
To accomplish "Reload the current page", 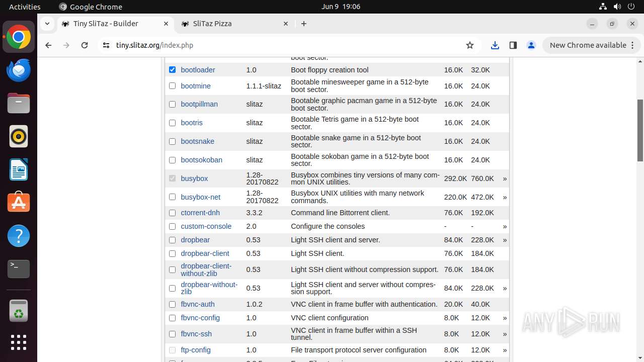I will (x=85, y=45).
